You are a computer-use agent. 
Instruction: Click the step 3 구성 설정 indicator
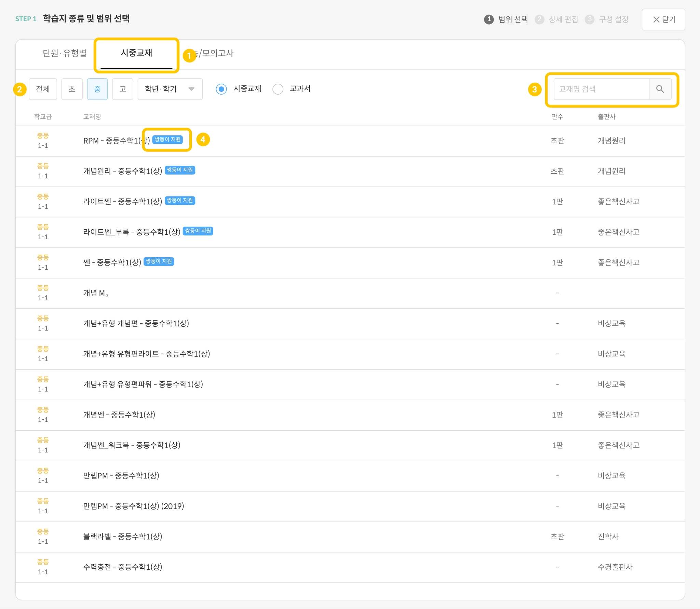point(607,19)
